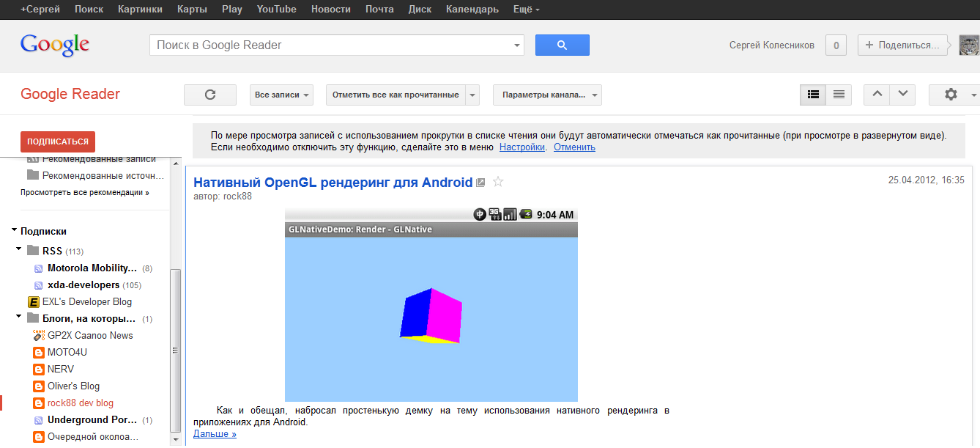Click the GLNativeDemo cube screenshot image
The height and width of the screenshot is (448, 980).
tap(431, 305)
